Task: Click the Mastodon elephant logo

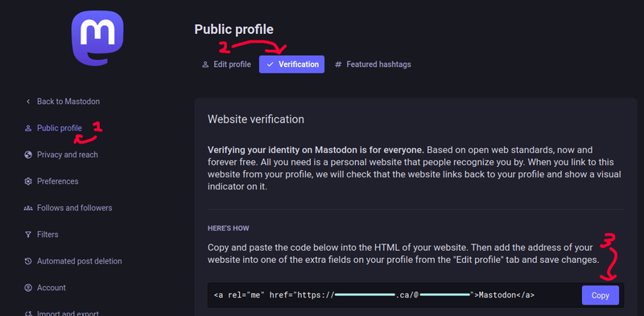Action: (x=97, y=38)
